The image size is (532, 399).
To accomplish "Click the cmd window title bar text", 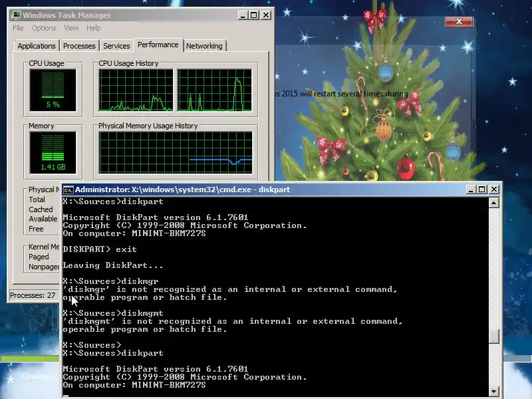I will click(182, 190).
